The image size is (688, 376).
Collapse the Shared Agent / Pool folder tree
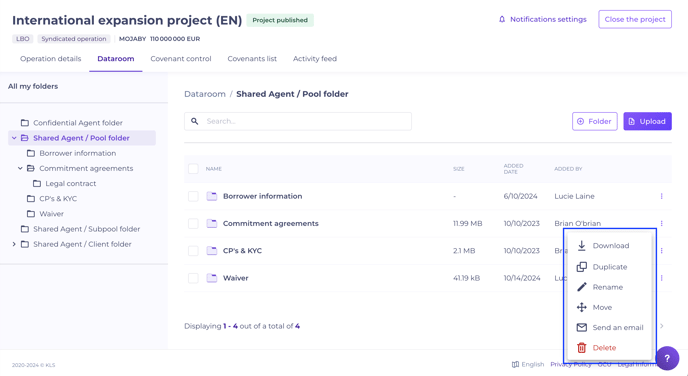click(x=14, y=138)
